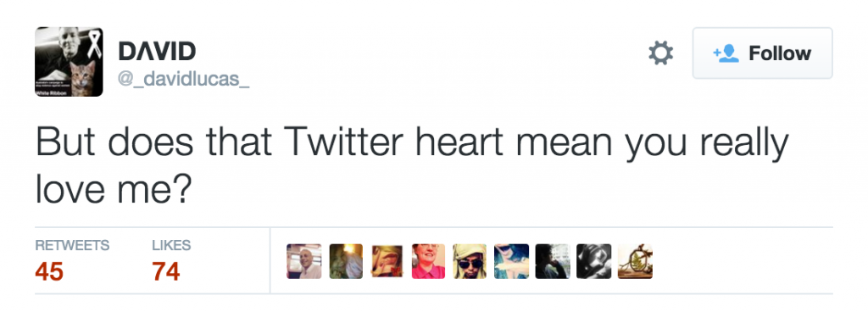This screenshot has width=868, height=312.
Task: Open DAVID's profile picture with cat
Action: pos(69,62)
